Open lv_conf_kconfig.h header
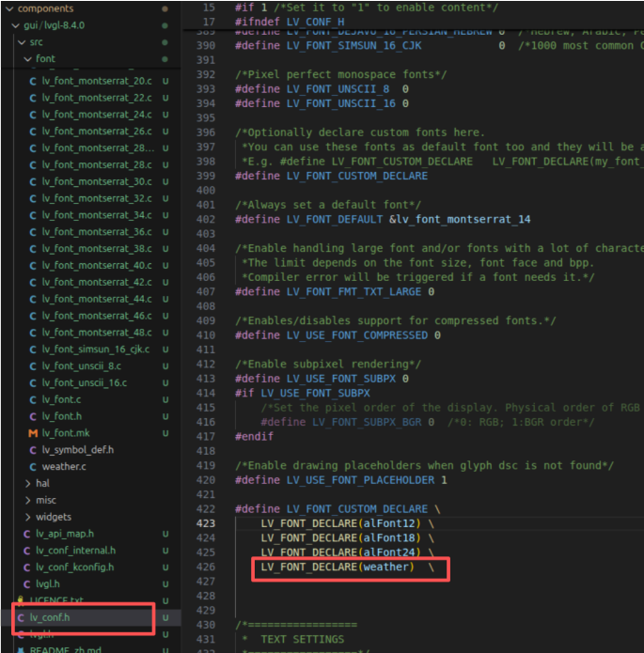644x653 pixels. tap(74, 567)
